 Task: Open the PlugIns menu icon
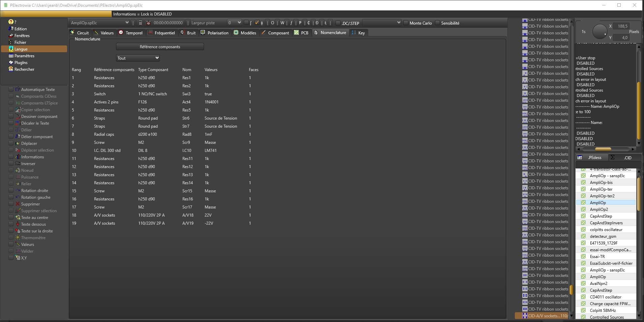click(11, 62)
